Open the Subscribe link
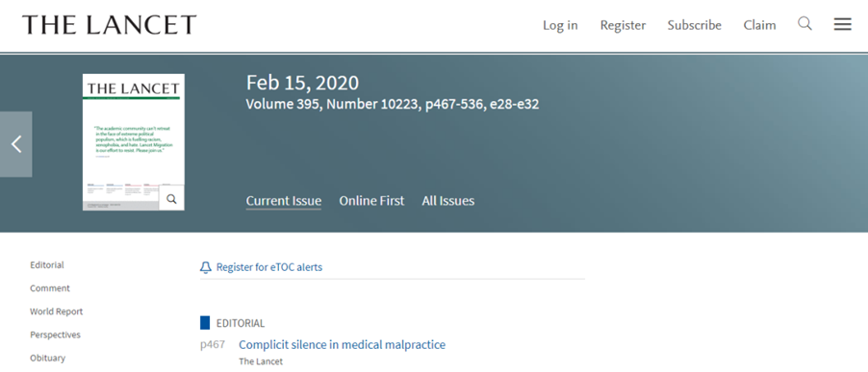Screen dimensions: 868x372 pyautogui.click(x=694, y=25)
